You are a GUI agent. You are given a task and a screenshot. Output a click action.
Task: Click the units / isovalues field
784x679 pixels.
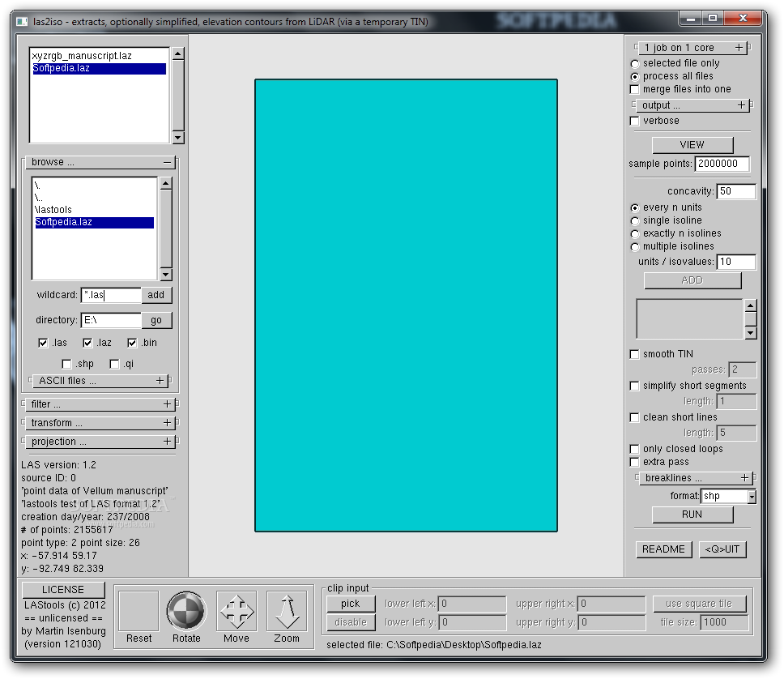pos(736,262)
